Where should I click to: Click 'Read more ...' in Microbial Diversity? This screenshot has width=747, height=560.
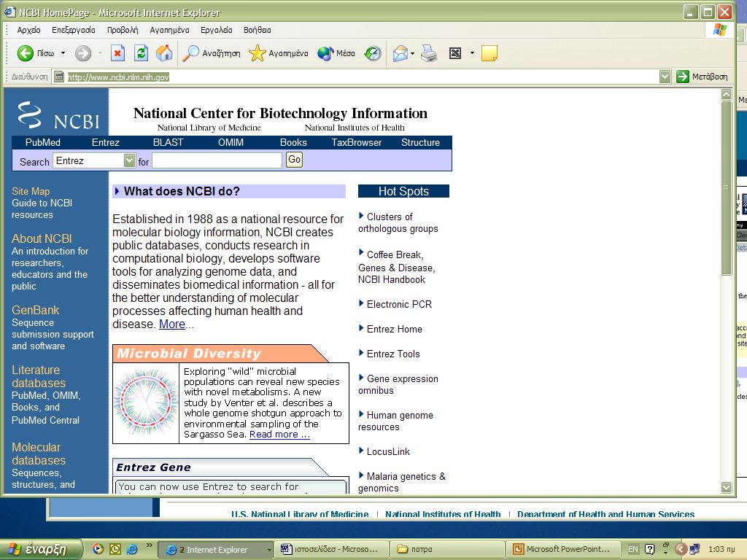point(279,435)
